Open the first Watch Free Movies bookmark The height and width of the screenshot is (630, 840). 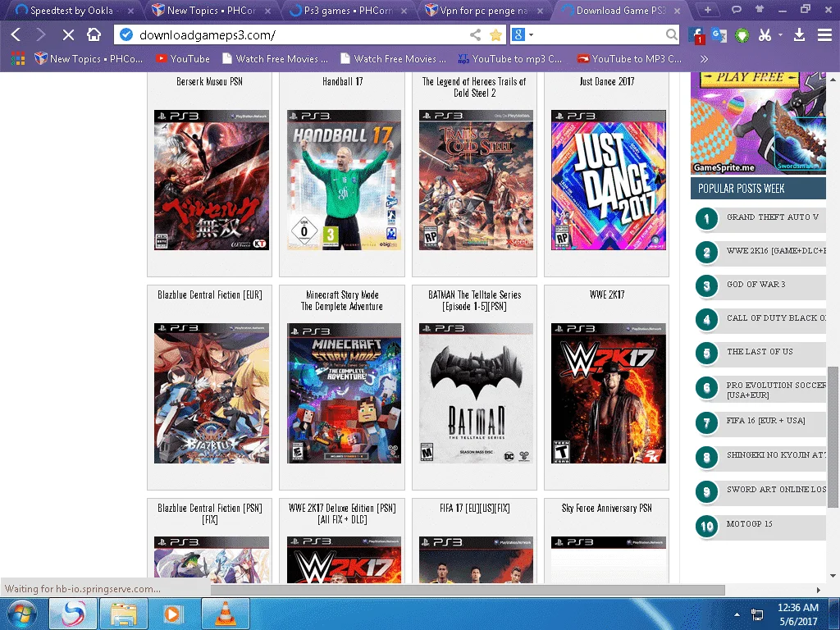click(x=275, y=58)
